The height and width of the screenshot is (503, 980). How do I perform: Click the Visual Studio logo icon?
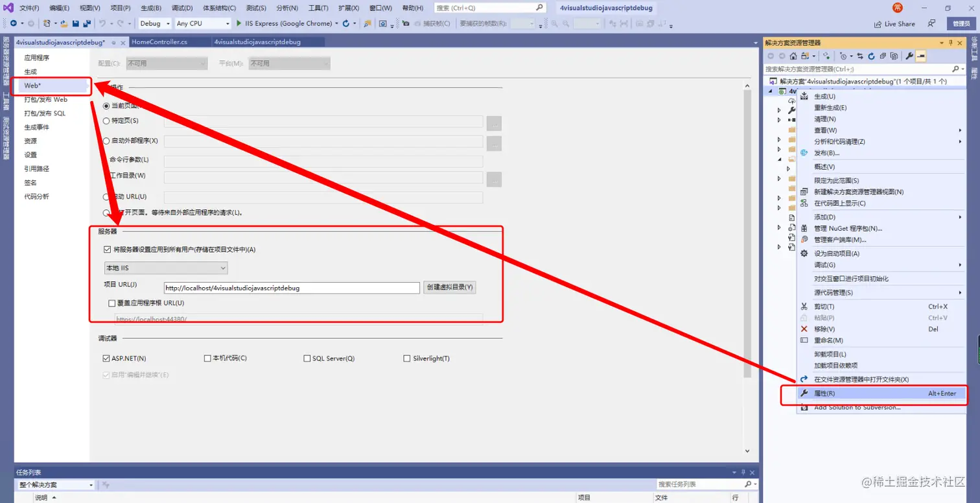click(8, 8)
